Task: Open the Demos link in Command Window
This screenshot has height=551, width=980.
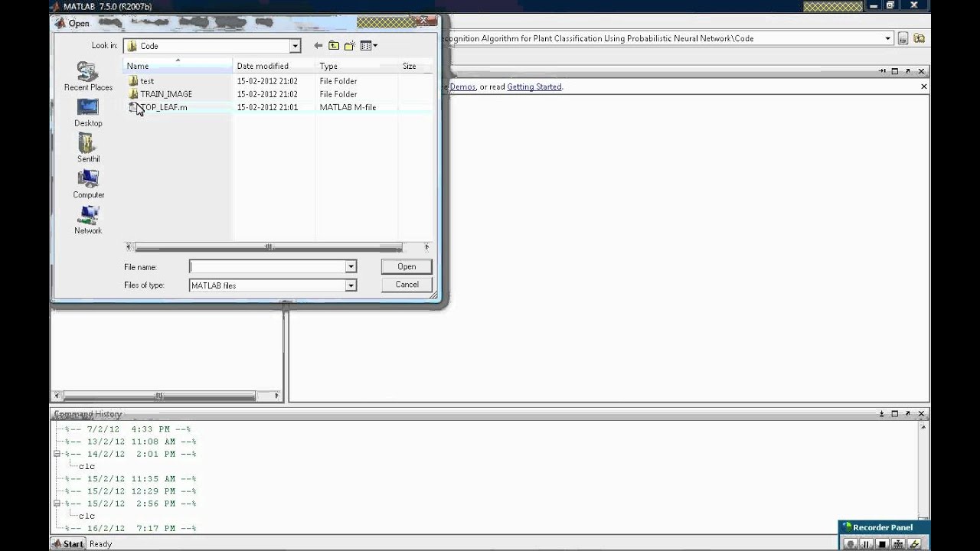Action: coord(462,86)
